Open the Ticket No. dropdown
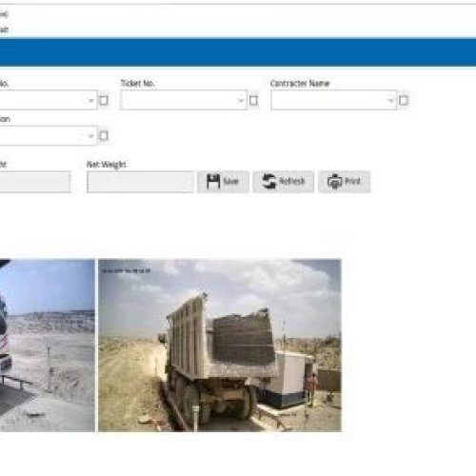 click(184, 100)
